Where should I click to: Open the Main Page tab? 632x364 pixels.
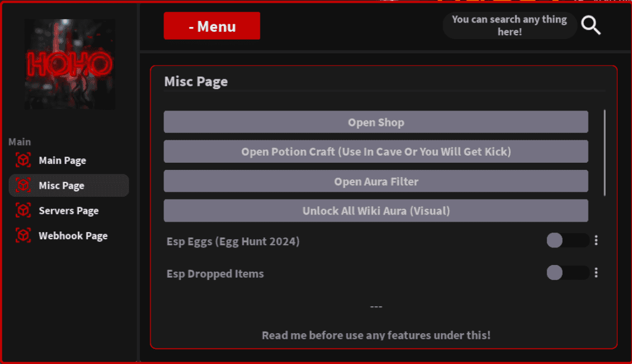69,160
